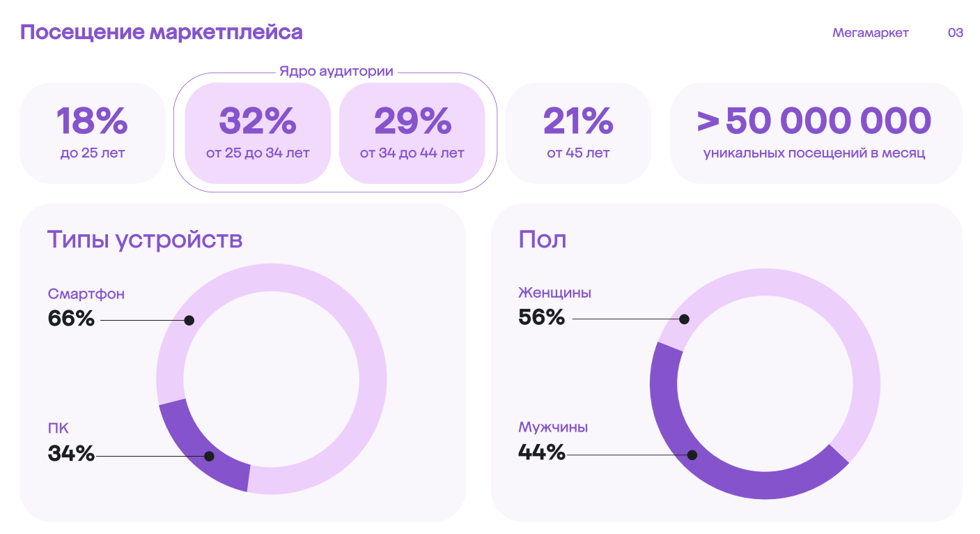Click the Мегамаркет label in header
This screenshot has width=980, height=534.
(870, 33)
